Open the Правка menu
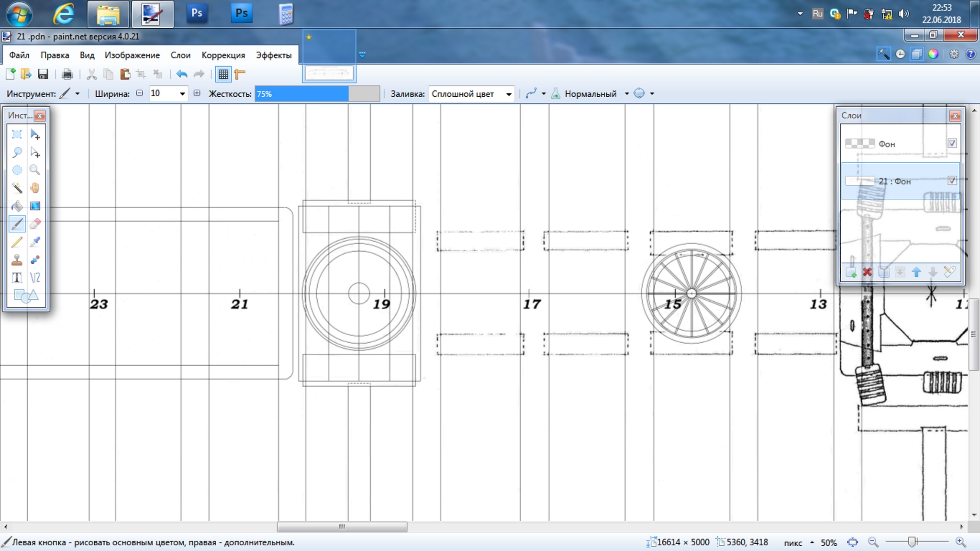 [x=55, y=55]
